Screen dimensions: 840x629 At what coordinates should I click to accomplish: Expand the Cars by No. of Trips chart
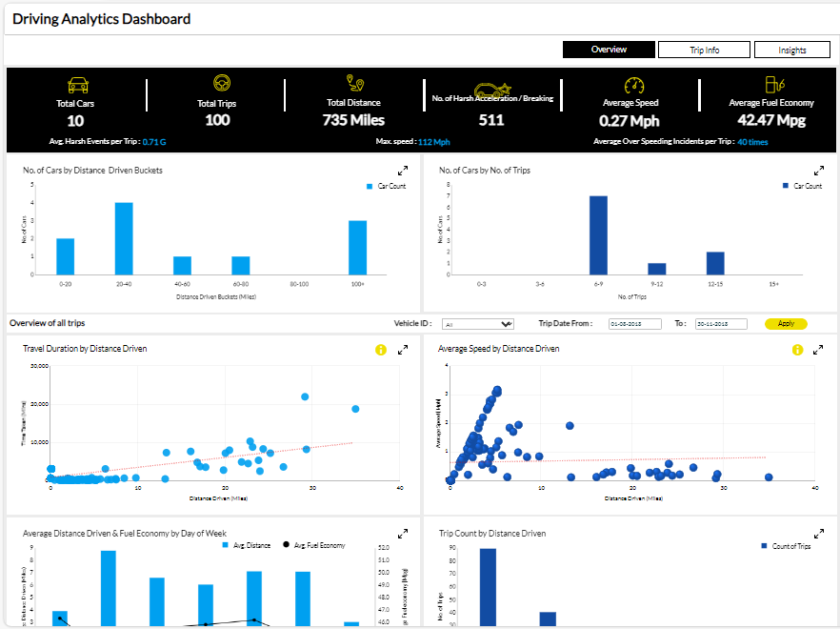(819, 171)
